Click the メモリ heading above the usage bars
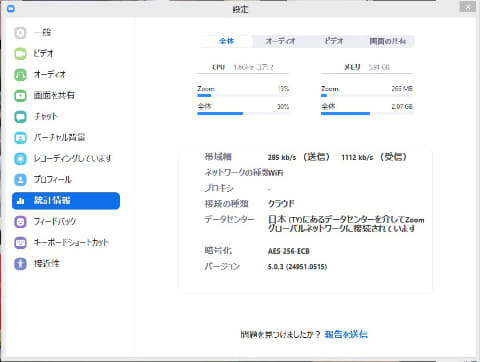 point(352,67)
